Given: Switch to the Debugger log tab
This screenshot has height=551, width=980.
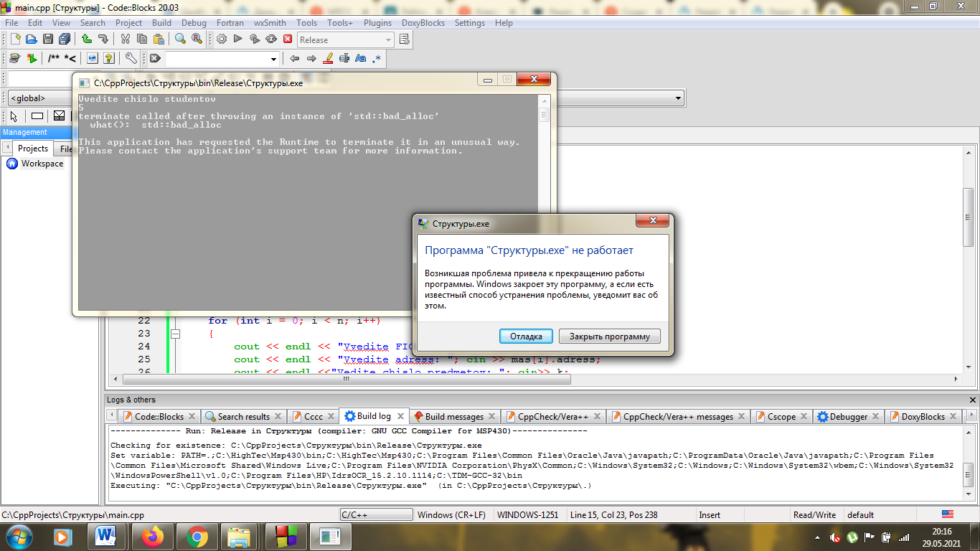Looking at the screenshot, I should coord(849,416).
